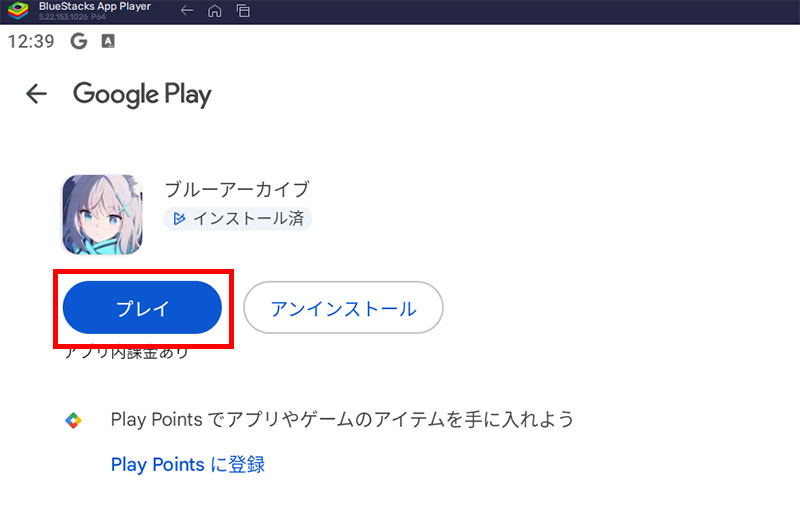This screenshot has height=530, width=800.
Task: Click the BlueStacks logo icon
Action: [x=14, y=12]
